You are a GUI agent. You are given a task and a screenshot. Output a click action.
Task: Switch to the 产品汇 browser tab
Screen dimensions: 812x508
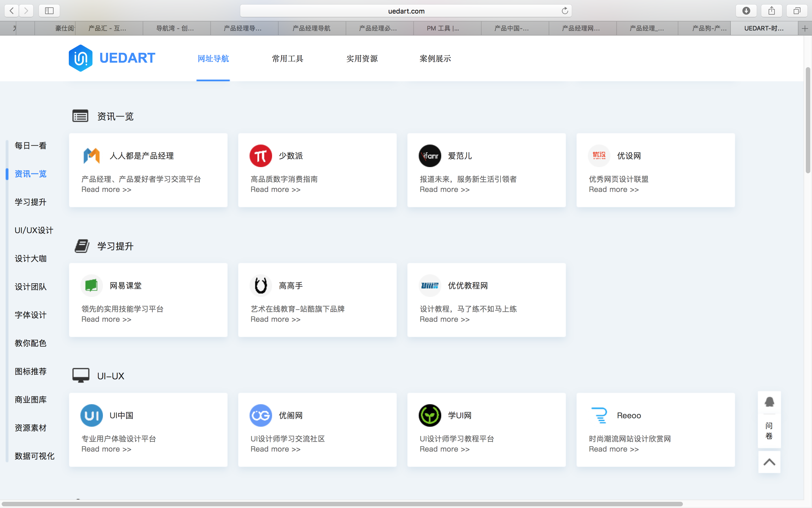[x=109, y=29]
